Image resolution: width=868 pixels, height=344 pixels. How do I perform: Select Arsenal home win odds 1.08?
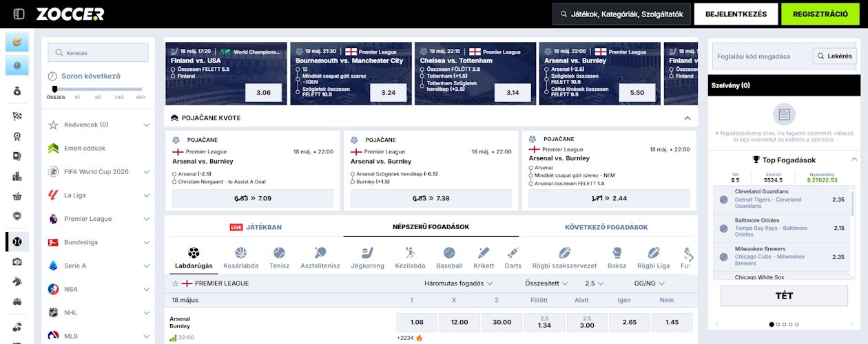(417, 323)
